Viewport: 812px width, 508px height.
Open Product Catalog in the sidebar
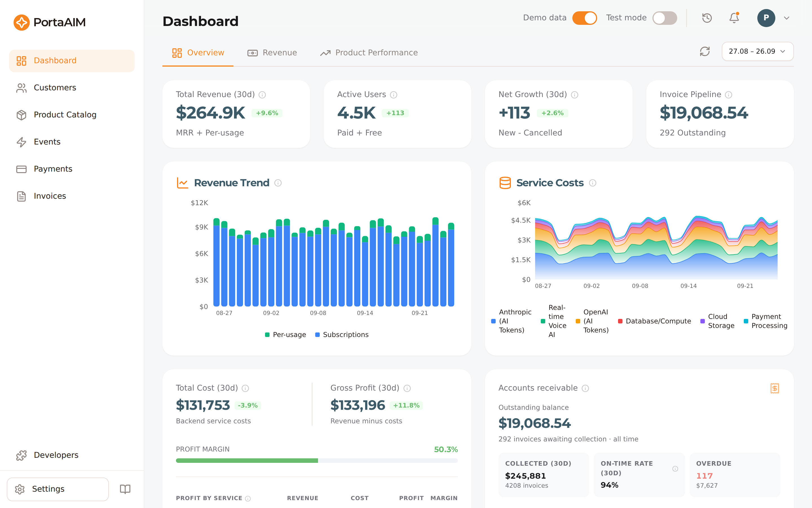coord(72,115)
